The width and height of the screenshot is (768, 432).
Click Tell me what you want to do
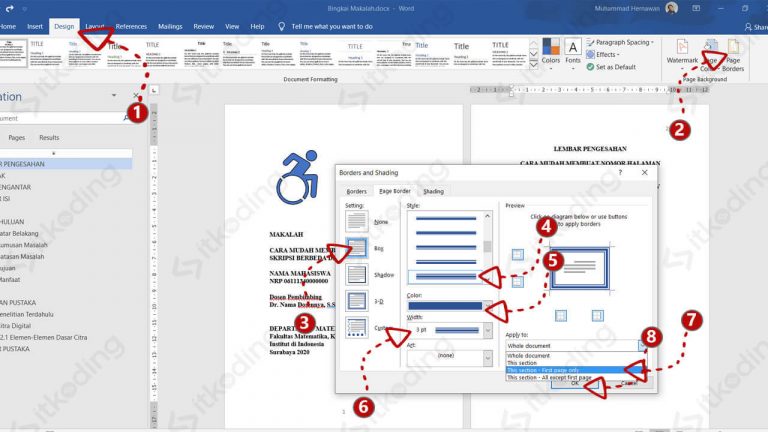click(332, 26)
